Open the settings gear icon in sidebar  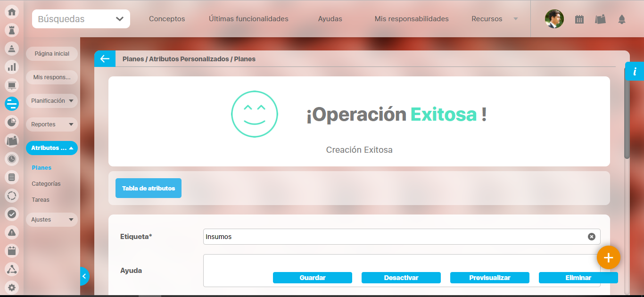pos(12,287)
